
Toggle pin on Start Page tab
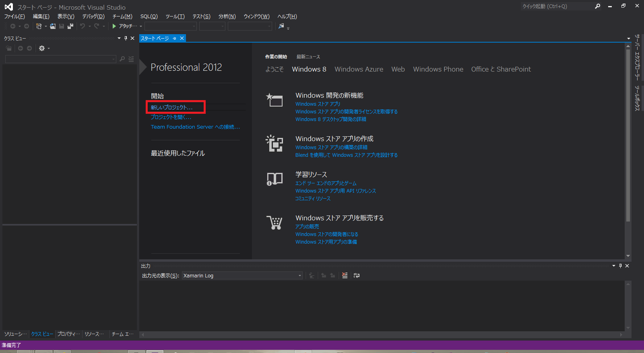(x=175, y=38)
